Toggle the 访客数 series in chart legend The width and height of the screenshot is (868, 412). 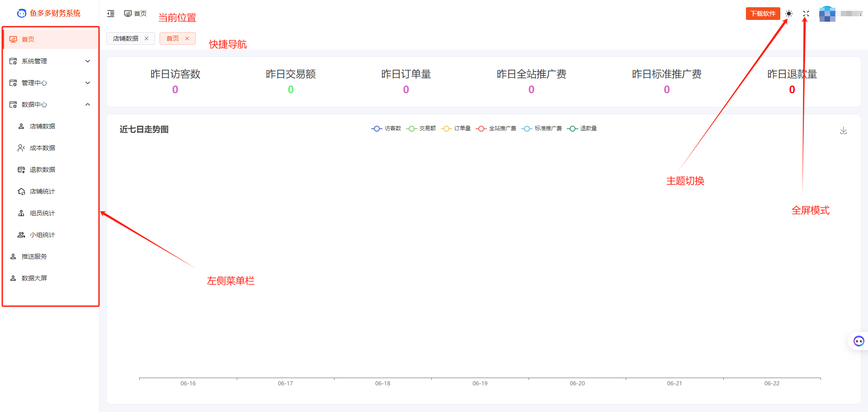pyautogui.click(x=387, y=128)
